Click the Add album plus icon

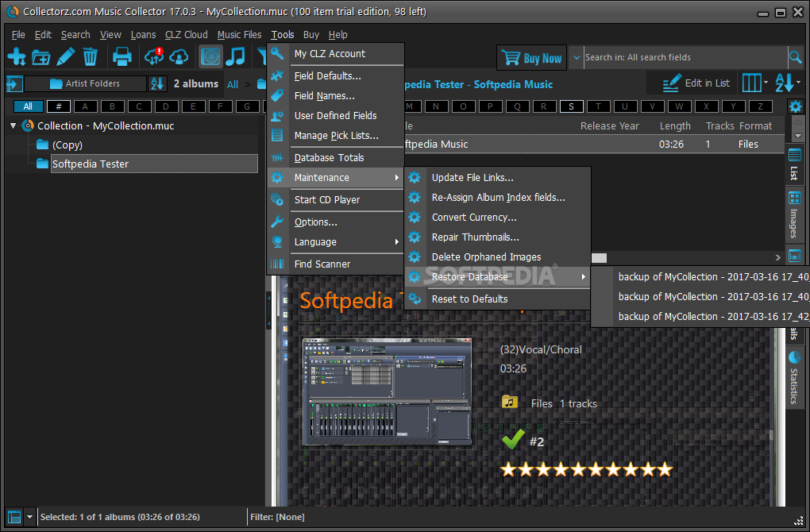[17, 56]
